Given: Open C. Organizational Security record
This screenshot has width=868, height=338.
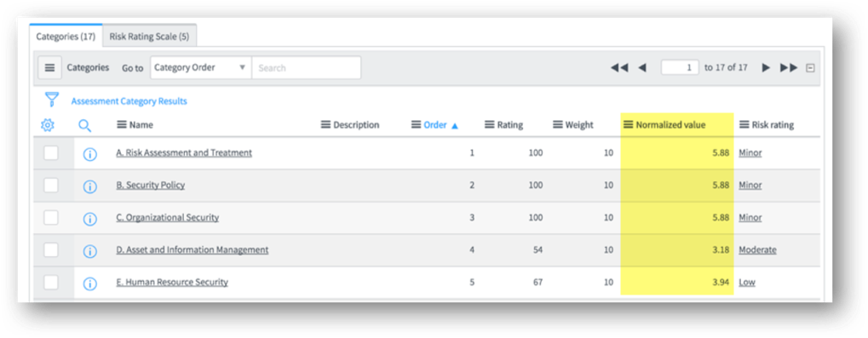Looking at the screenshot, I should (167, 217).
